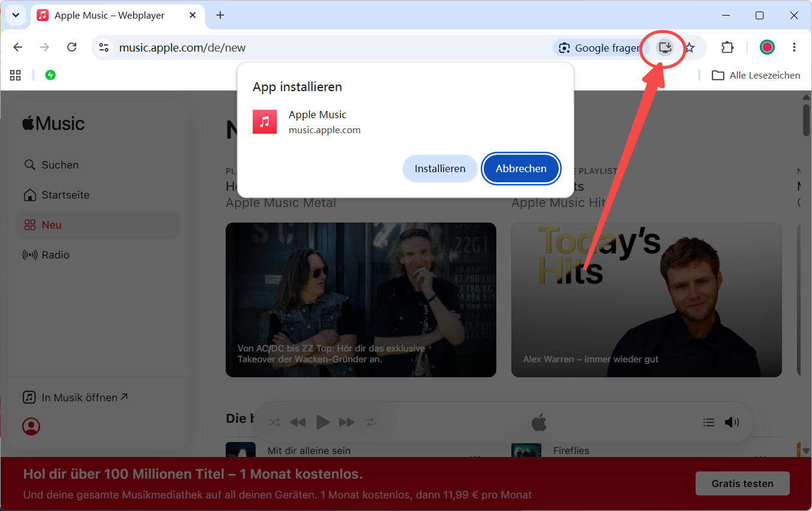Click the Apple logo in the player bar

click(539, 422)
